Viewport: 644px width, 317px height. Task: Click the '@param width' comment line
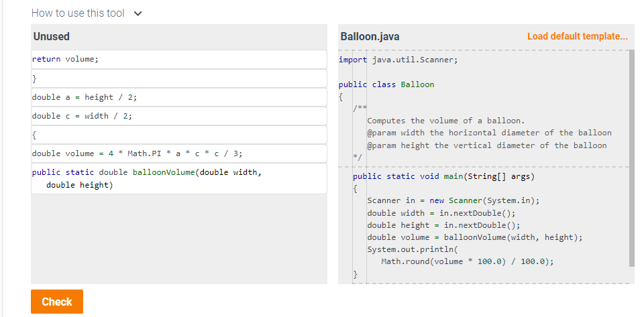pyautogui.click(x=489, y=133)
